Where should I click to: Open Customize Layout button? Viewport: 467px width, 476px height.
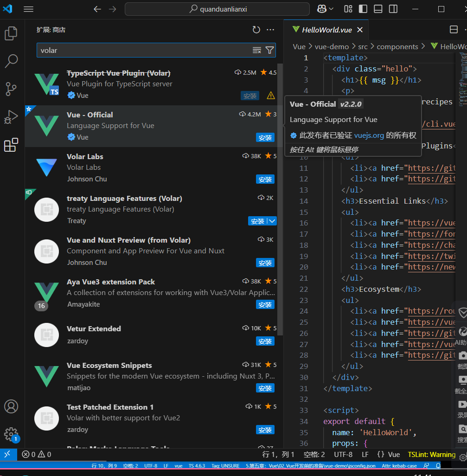[348, 9]
